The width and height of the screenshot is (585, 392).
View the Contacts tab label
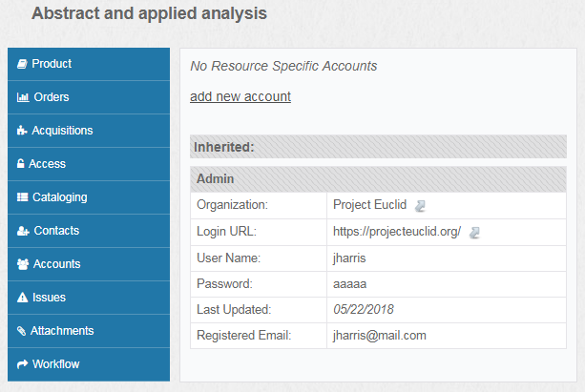click(56, 231)
